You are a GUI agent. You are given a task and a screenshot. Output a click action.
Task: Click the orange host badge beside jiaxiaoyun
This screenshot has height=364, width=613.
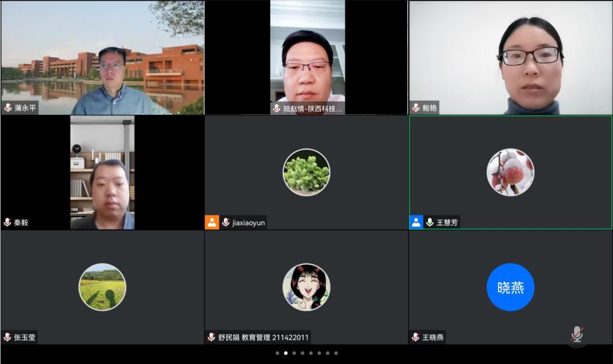tap(212, 222)
